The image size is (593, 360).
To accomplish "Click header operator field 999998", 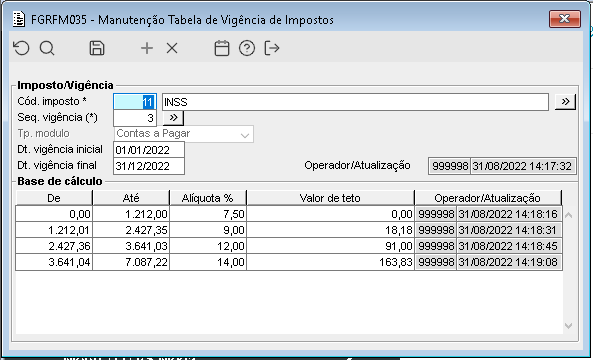I will click(x=450, y=166).
